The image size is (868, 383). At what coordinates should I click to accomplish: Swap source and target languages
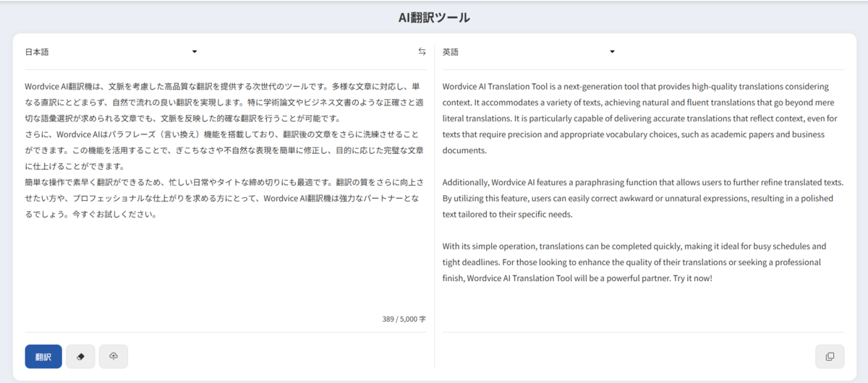point(422,51)
